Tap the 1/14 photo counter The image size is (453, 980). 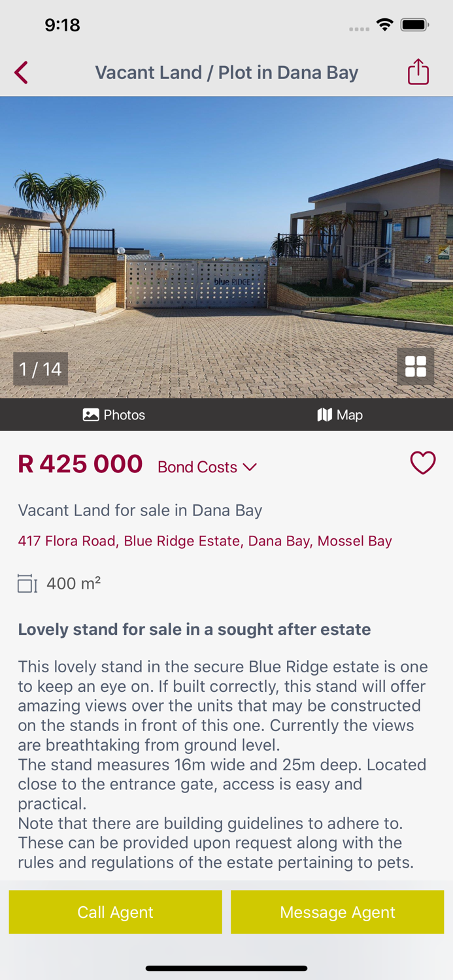tap(40, 368)
